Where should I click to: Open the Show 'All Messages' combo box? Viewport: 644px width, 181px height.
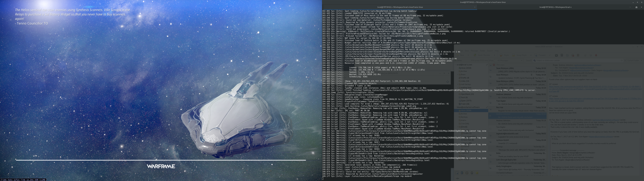[509, 60]
